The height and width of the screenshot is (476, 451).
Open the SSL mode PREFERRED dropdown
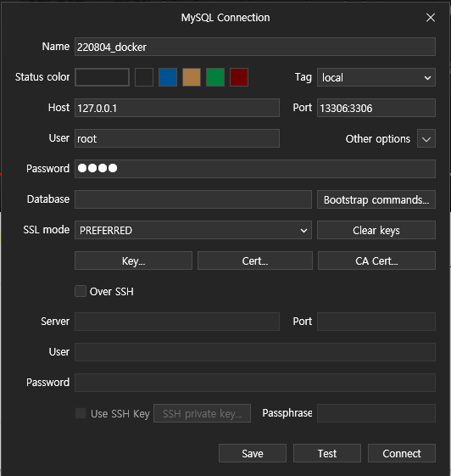(x=193, y=230)
